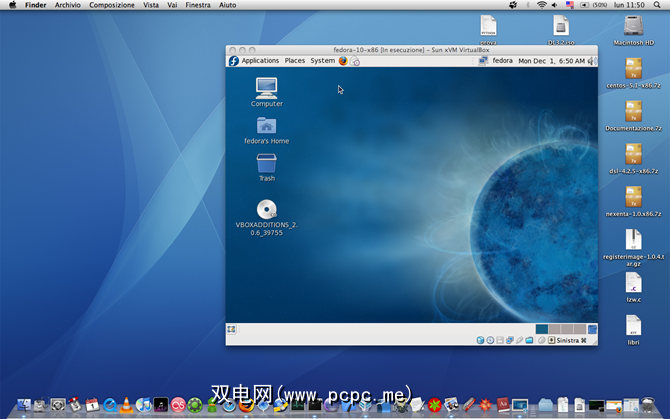Open the Macintosh HD drive on desktop
670x419 pixels.
[x=633, y=25]
